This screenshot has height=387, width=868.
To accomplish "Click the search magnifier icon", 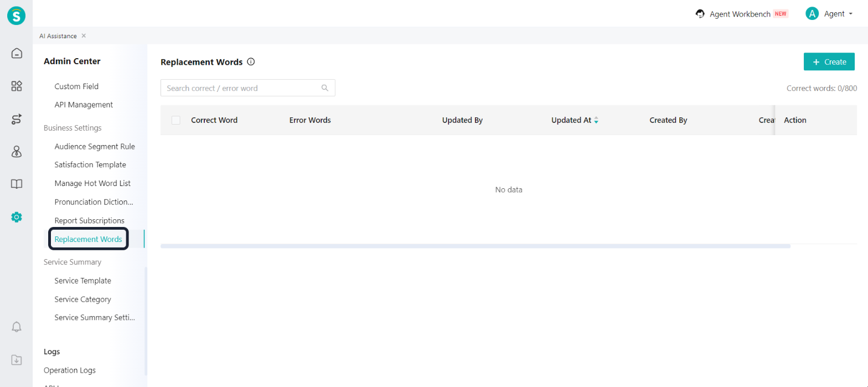I will pyautogui.click(x=325, y=88).
